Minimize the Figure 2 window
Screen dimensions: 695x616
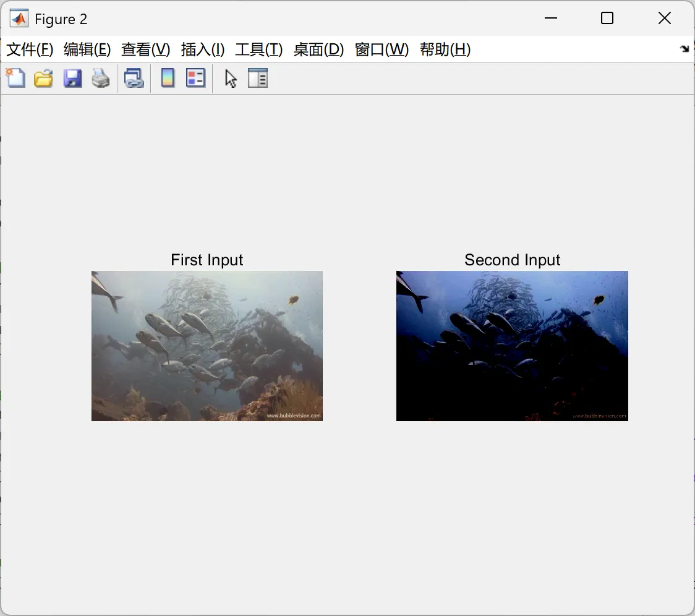coord(551,18)
